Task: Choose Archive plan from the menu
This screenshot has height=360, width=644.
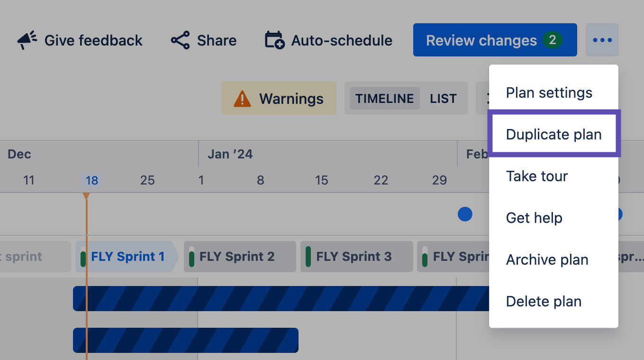Action: [547, 259]
